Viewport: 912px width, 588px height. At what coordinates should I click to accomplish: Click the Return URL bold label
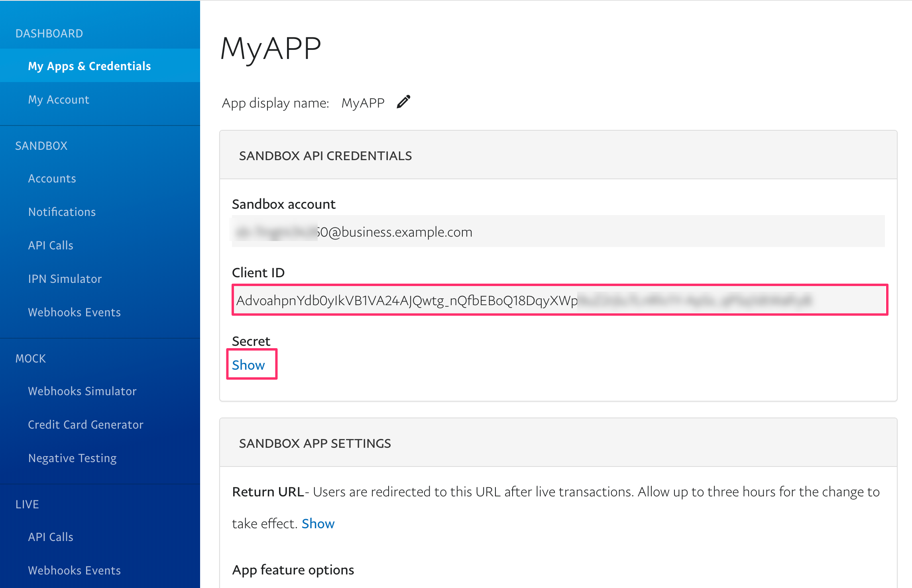268,492
